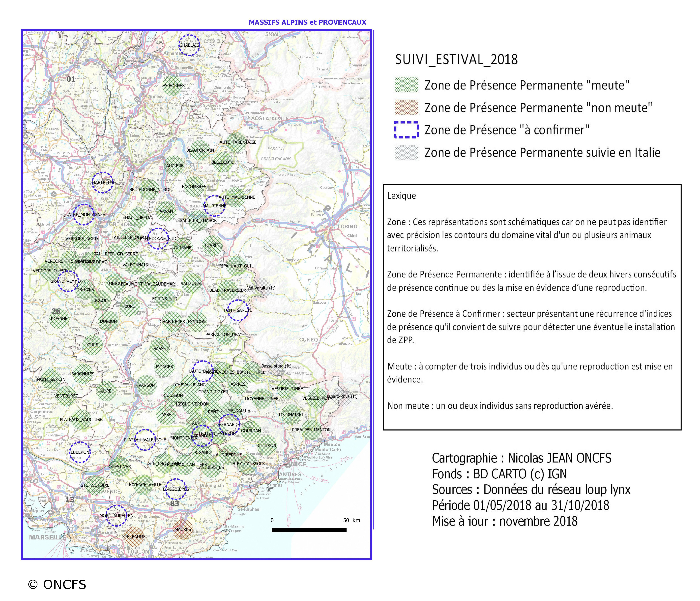
Task: Click the QUATRE_MONTAGNES zone label
Action: pyautogui.click(x=84, y=215)
